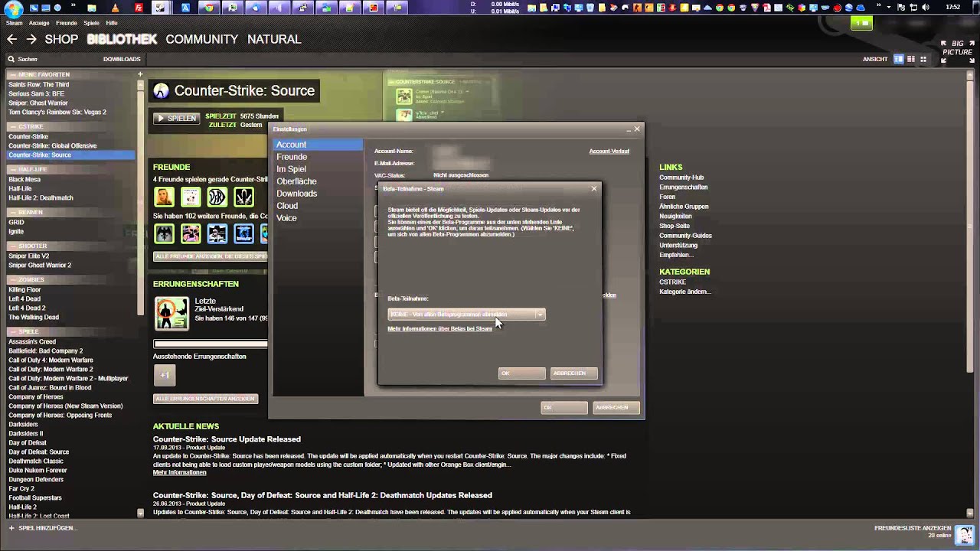The width and height of the screenshot is (980, 551).
Task: Collapse the Shooter category
Action: coord(12,246)
